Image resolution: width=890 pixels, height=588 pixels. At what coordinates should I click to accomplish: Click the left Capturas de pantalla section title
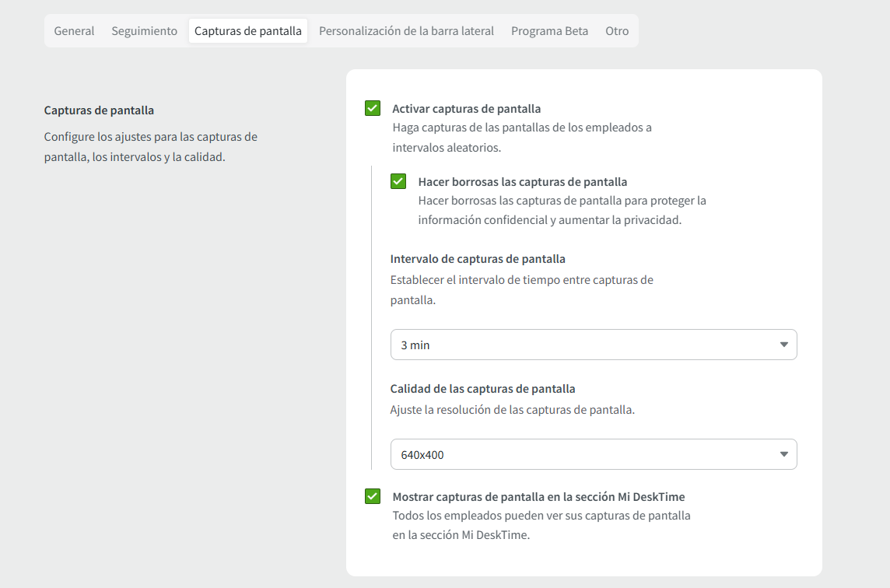(x=99, y=110)
